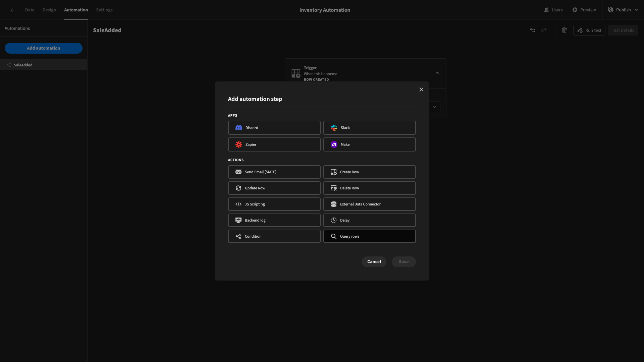644x362 pixels.
Task: Choose the Zapier app step
Action: (x=274, y=144)
